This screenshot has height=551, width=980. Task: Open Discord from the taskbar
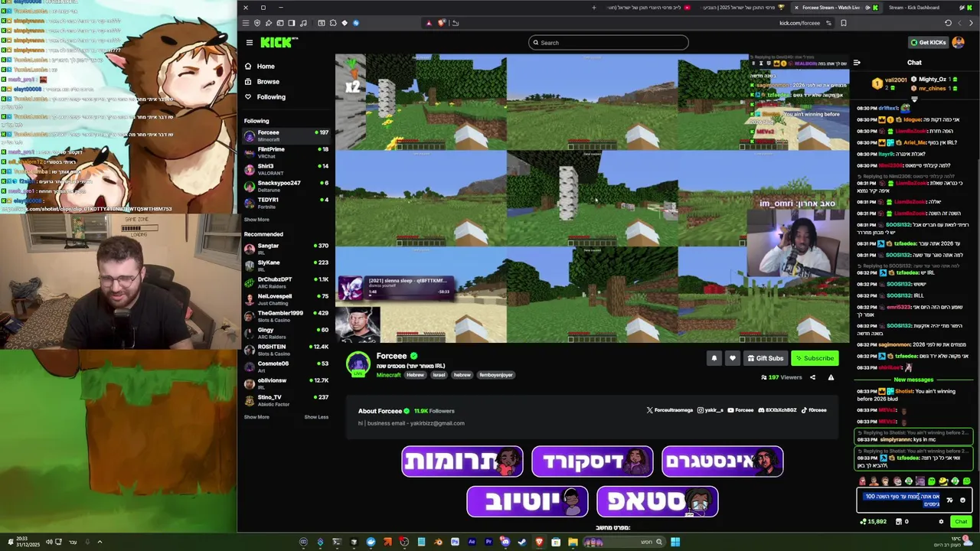(505, 542)
